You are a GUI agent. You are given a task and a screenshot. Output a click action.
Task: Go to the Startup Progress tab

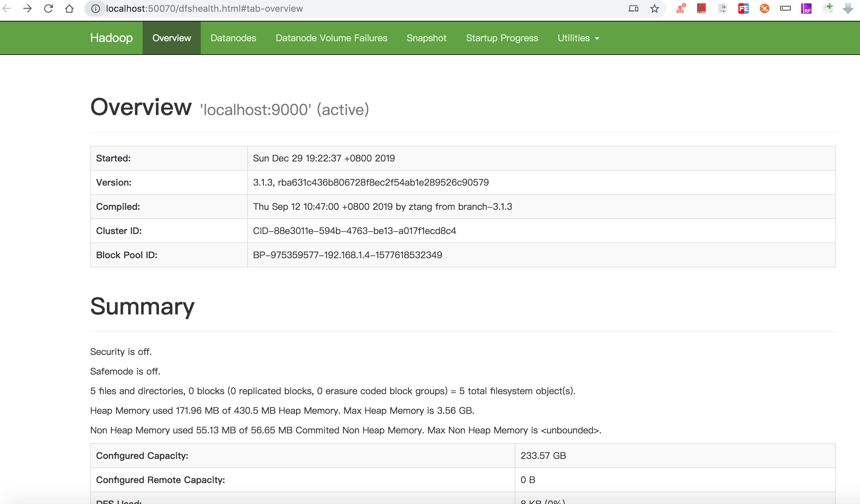click(x=502, y=38)
